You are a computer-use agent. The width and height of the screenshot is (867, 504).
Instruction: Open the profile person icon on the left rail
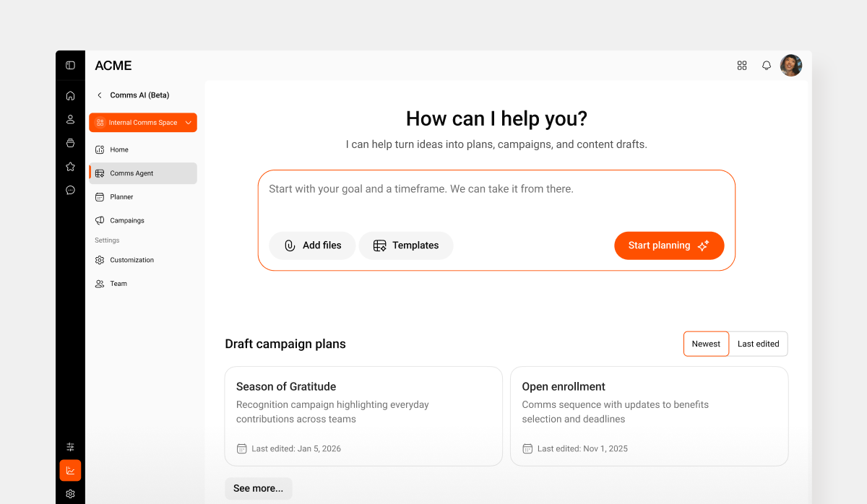point(70,119)
